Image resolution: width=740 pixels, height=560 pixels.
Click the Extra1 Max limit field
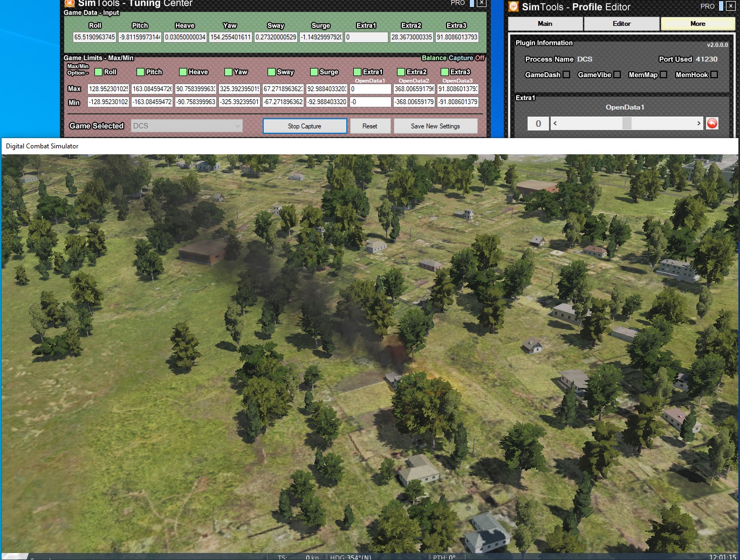tap(371, 89)
